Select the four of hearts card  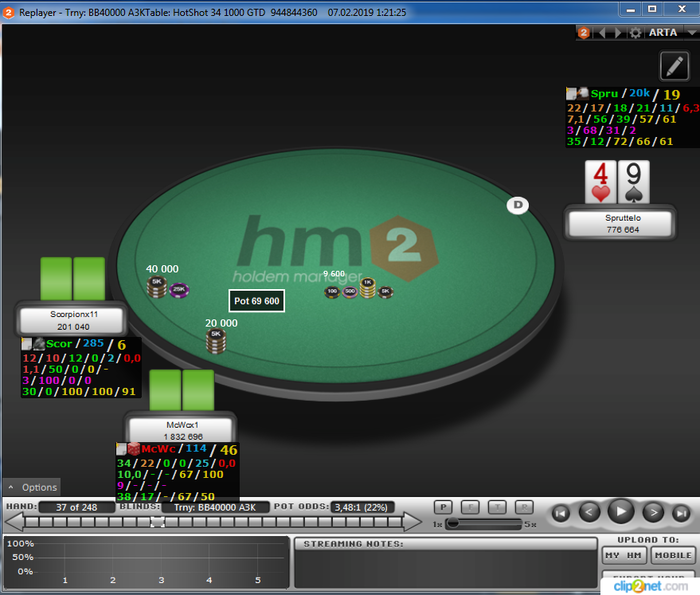(x=600, y=182)
